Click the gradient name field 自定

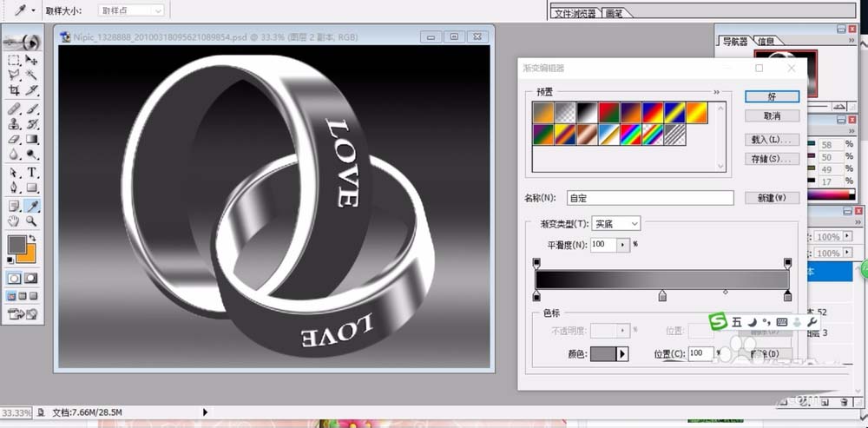(650, 198)
